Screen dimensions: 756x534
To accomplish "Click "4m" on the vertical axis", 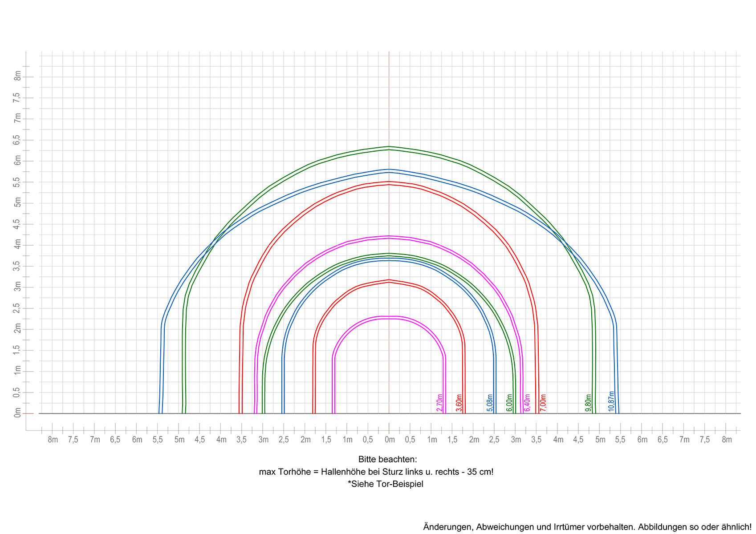I will 17,244.
